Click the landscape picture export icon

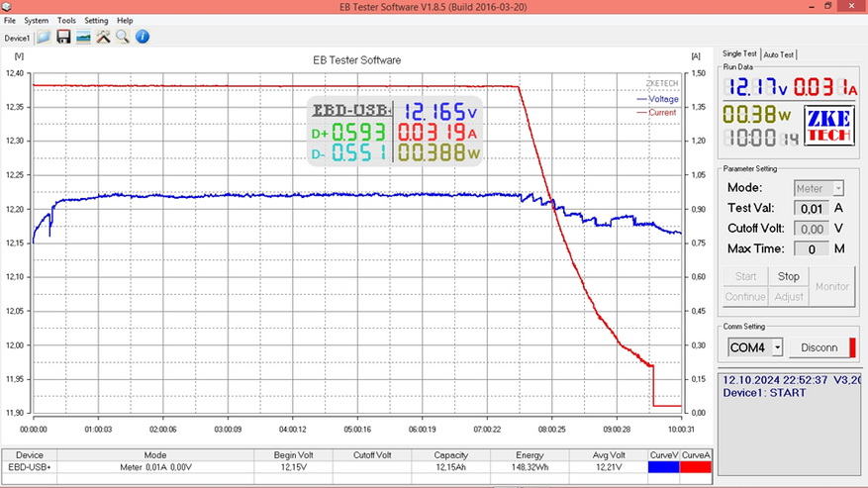pos(83,37)
